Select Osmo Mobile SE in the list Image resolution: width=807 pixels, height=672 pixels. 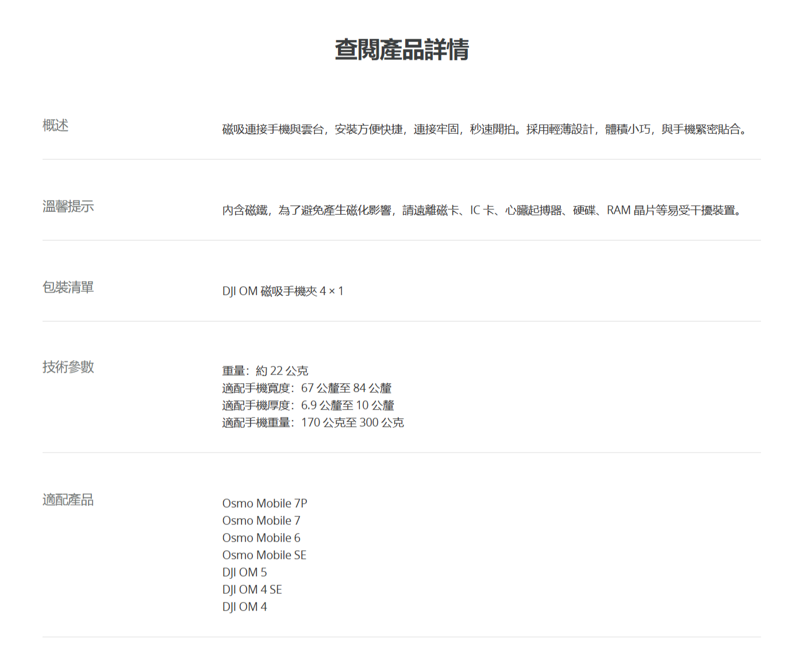coord(264,555)
